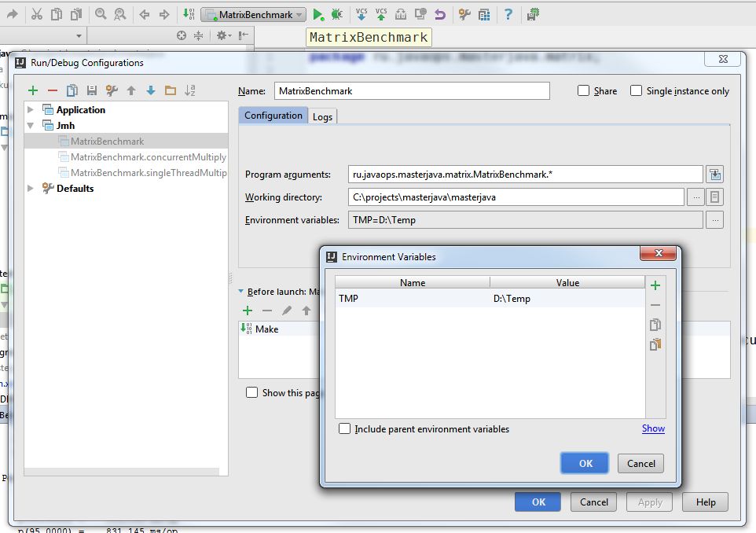Add new configuration with green plus

click(33, 90)
